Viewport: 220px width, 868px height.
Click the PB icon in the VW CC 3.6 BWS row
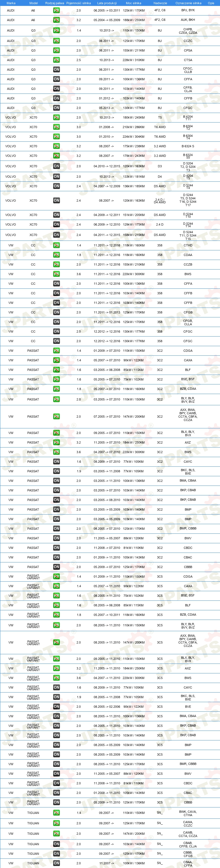[57, 274]
